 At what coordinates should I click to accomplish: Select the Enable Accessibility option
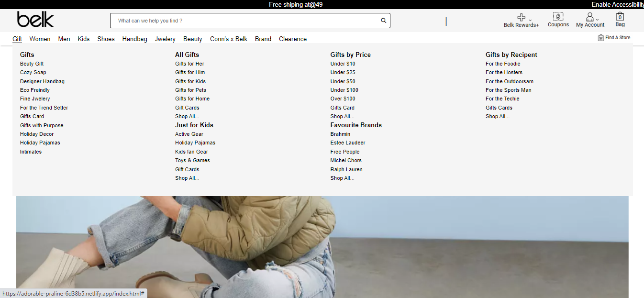click(617, 4)
